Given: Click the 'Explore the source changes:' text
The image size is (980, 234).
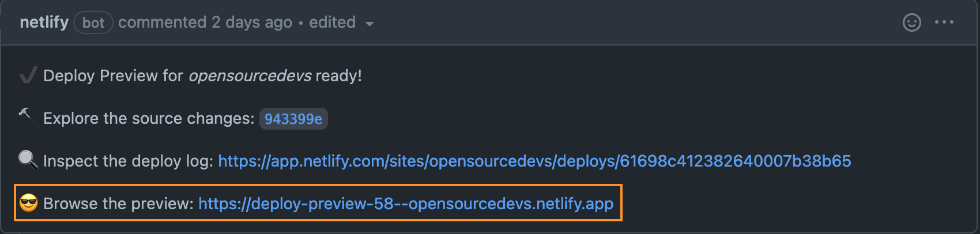Looking at the screenshot, I should (x=148, y=119).
